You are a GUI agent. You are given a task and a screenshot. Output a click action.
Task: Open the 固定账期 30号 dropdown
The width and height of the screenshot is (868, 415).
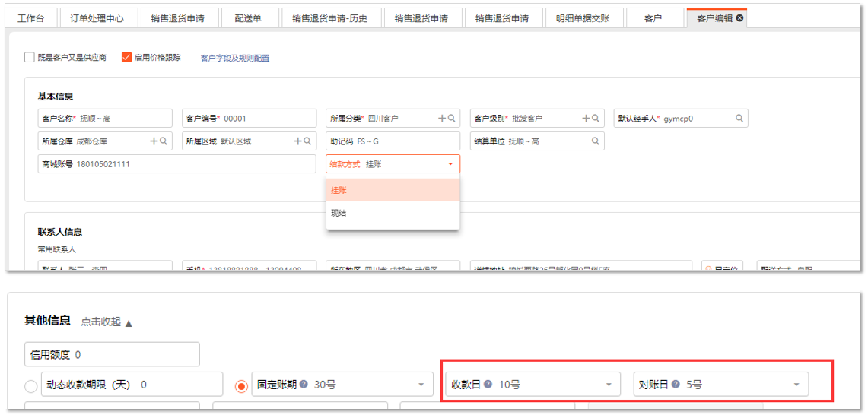click(342, 384)
